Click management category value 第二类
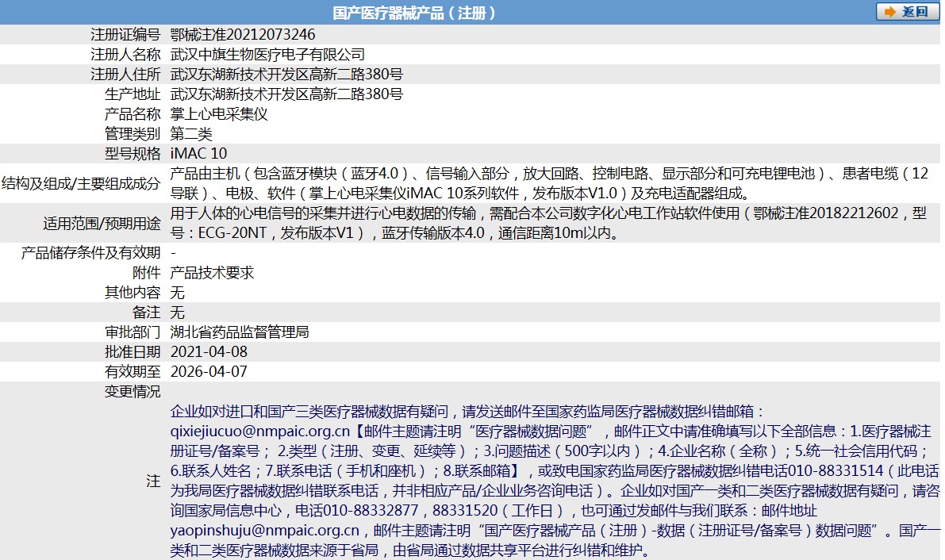Screen dimensions: 945x560 [191, 134]
